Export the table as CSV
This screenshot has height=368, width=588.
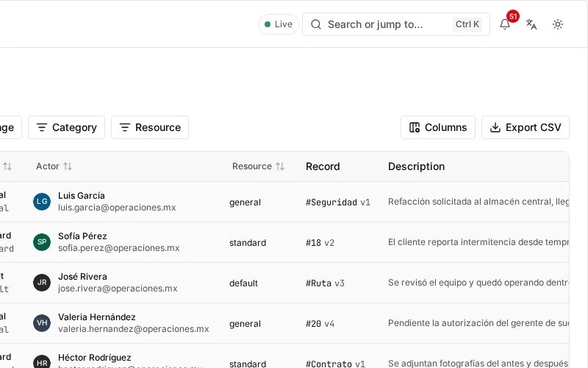coord(526,127)
